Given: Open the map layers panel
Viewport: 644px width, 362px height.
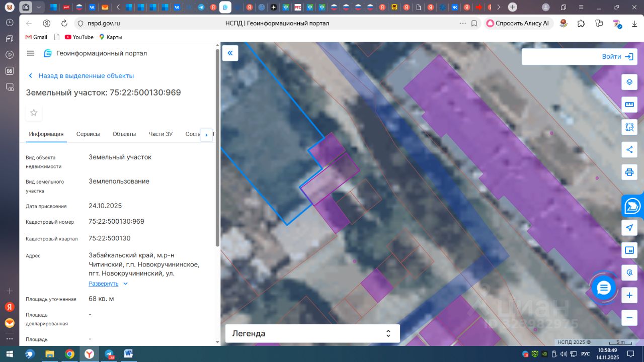Looking at the screenshot, I should pos(629,82).
